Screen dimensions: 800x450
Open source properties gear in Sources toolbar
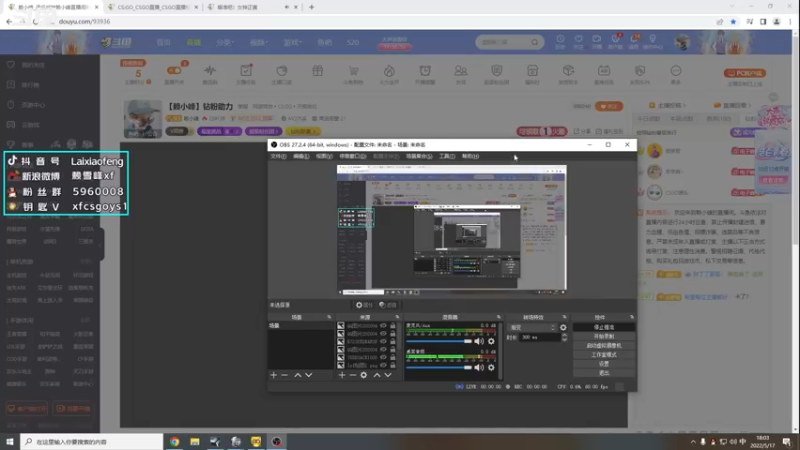click(x=364, y=375)
